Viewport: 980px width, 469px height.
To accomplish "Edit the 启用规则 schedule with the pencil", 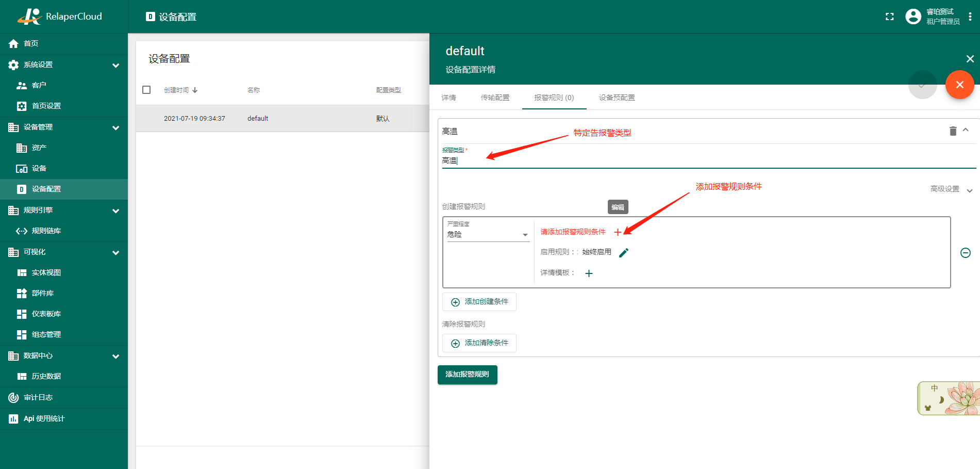I will tap(624, 252).
